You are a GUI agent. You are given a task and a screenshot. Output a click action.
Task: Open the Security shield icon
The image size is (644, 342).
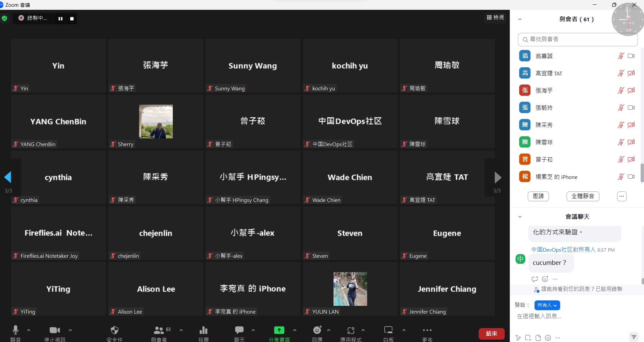point(115,330)
